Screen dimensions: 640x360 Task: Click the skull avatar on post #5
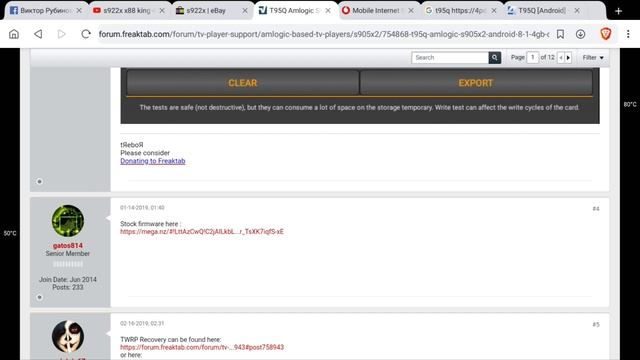[68, 337]
